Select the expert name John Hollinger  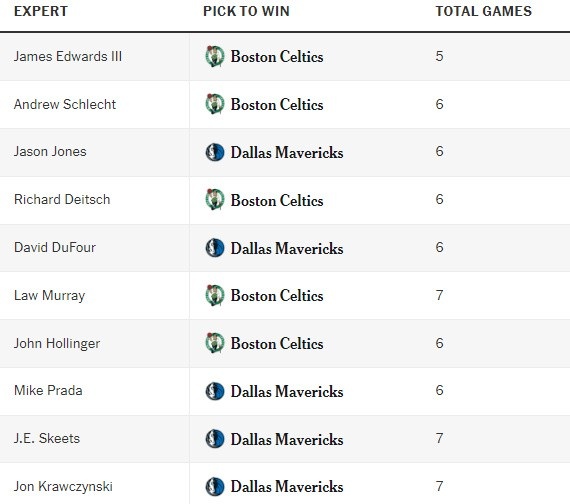tap(57, 343)
